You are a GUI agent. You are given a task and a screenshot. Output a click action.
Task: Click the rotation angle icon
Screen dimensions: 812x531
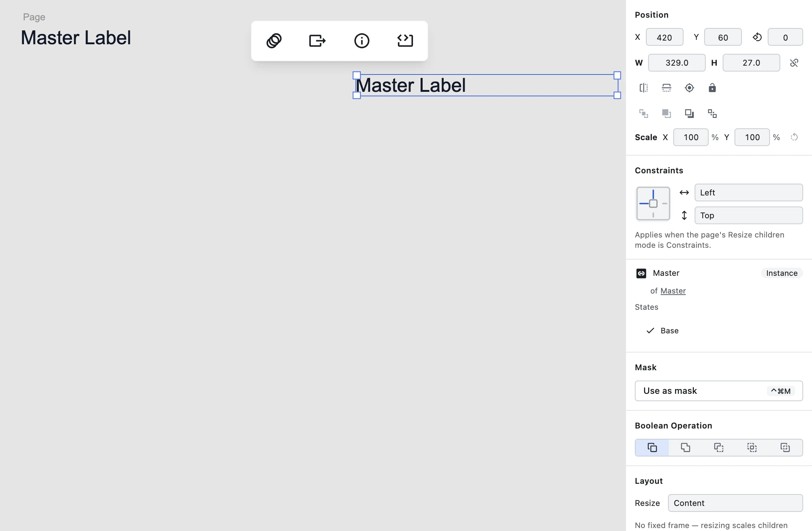pyautogui.click(x=757, y=37)
